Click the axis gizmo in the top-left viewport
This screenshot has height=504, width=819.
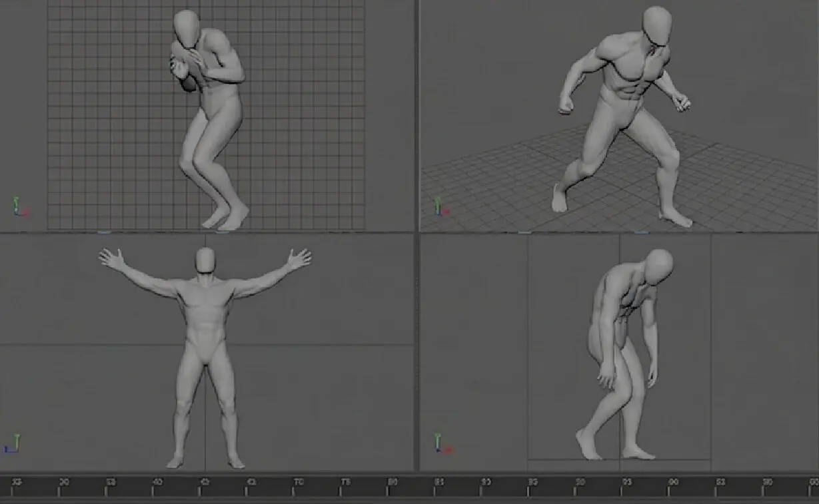point(20,207)
